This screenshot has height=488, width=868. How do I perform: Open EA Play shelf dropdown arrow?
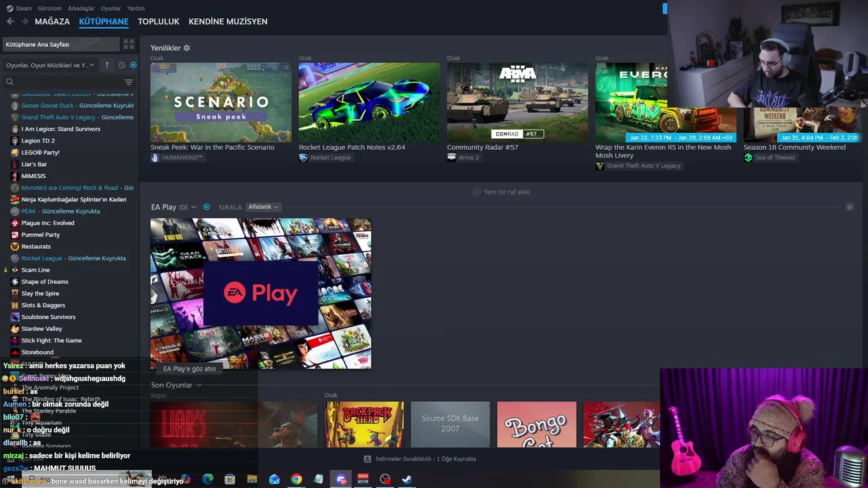pyautogui.click(x=194, y=207)
